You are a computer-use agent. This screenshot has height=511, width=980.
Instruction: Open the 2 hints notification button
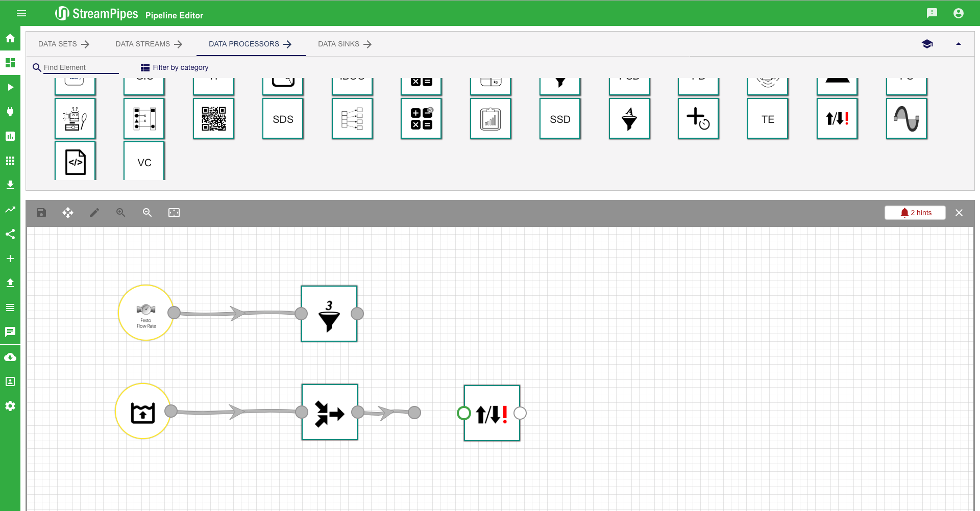(x=915, y=213)
